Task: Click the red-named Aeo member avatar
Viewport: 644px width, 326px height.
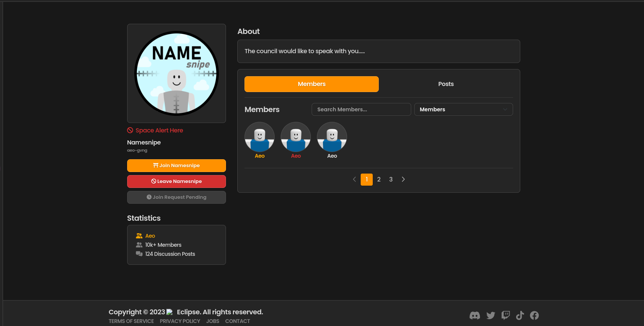Action: click(x=296, y=137)
